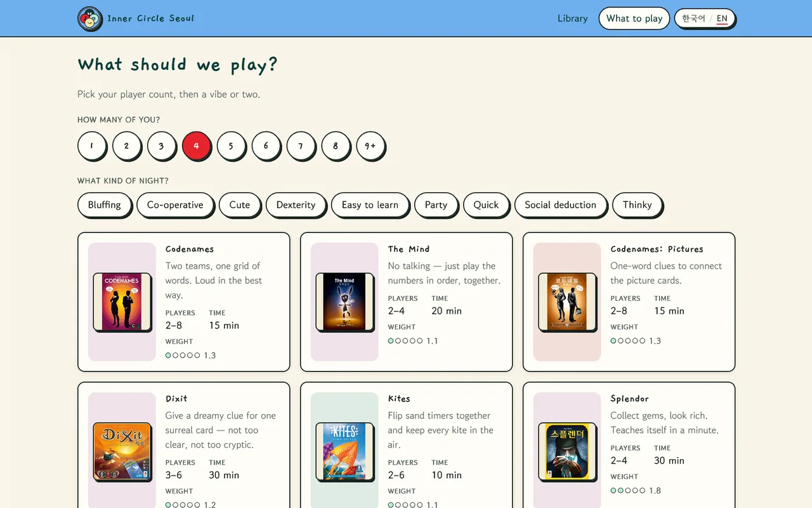Image resolution: width=812 pixels, height=508 pixels.
Task: Click Dixit players value 3–6
Action: click(x=174, y=476)
